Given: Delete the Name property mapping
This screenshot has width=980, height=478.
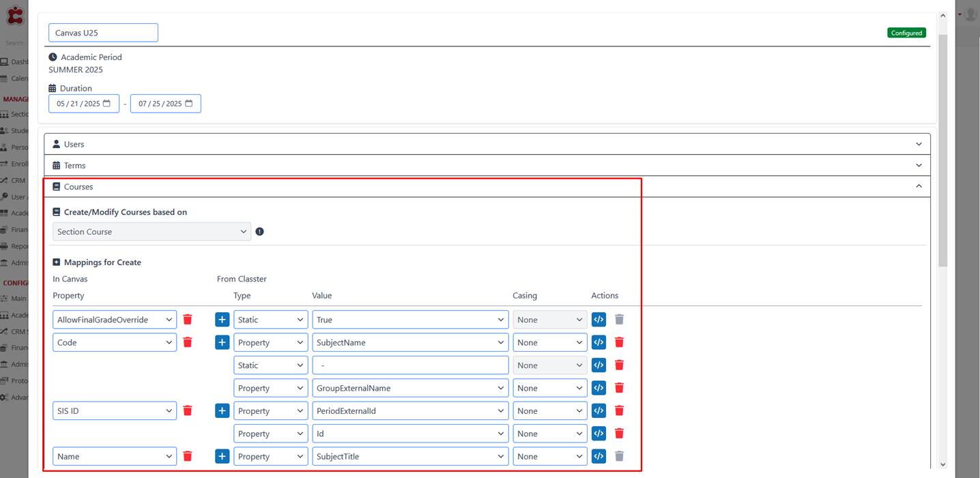Looking at the screenshot, I should 188,456.
